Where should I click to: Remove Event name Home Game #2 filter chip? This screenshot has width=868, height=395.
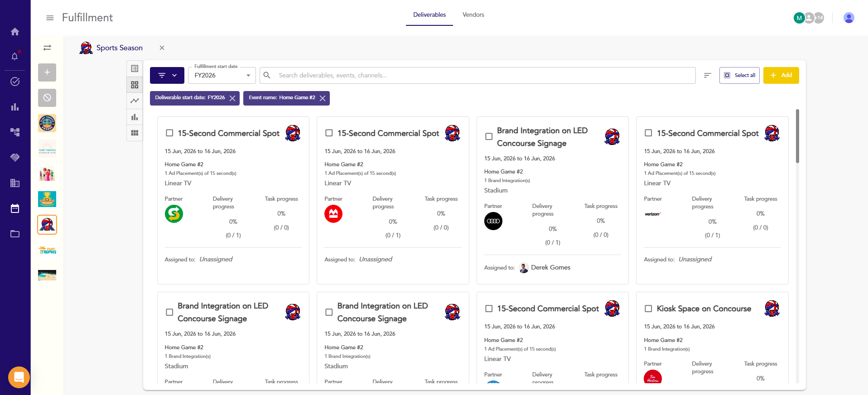click(323, 98)
